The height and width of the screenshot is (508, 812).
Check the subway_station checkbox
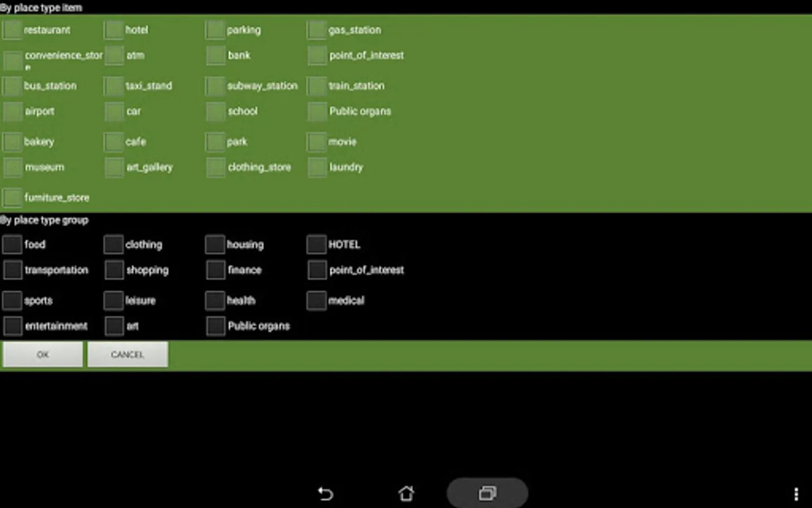[x=215, y=86]
